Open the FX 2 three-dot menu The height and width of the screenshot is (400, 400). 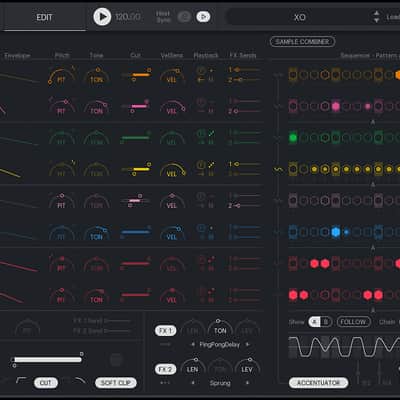click(165, 383)
